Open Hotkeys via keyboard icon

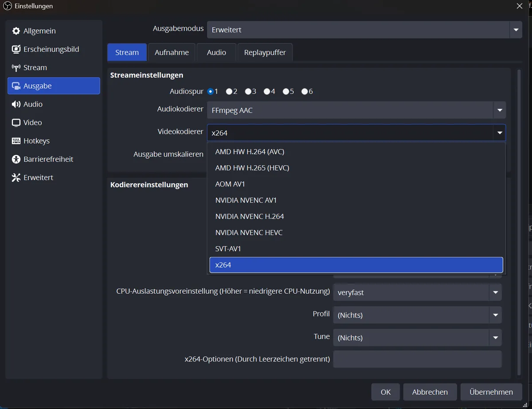tap(16, 141)
